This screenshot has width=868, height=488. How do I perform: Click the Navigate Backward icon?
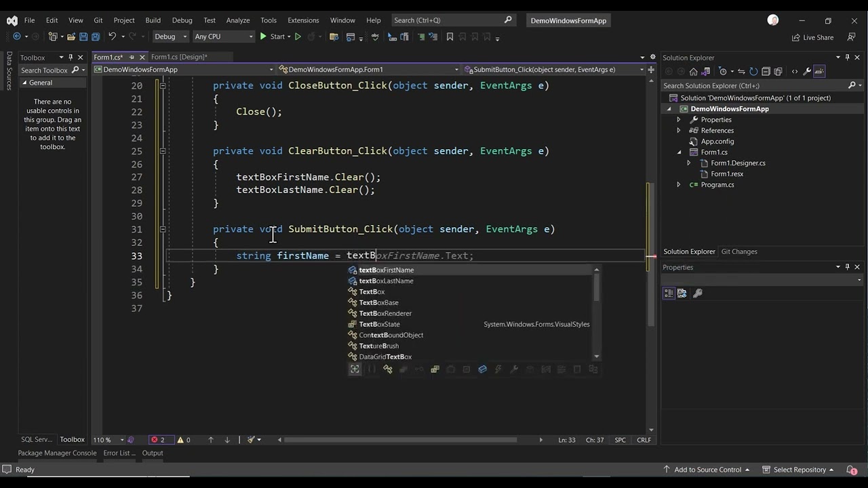point(17,37)
